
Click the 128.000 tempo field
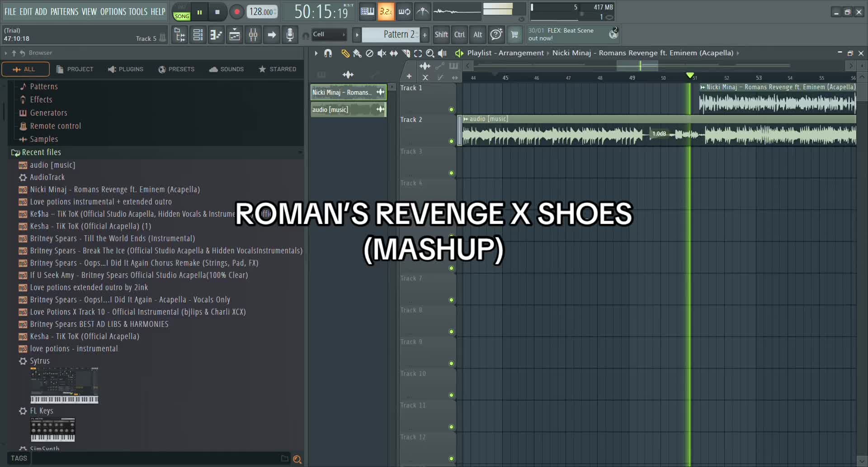click(x=262, y=12)
